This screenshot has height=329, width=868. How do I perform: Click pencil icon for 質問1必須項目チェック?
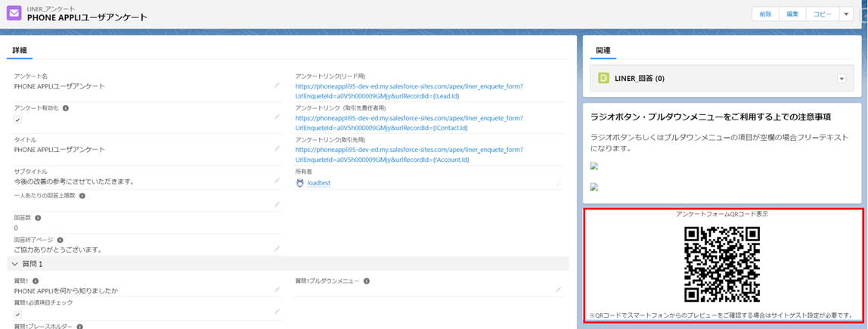(277, 312)
